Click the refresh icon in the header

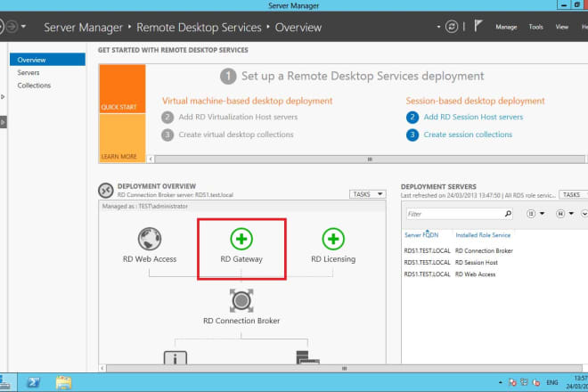(x=452, y=27)
